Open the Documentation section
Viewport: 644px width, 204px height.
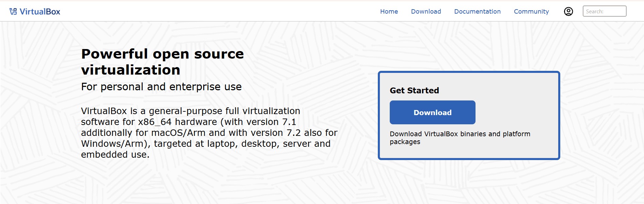tap(477, 12)
